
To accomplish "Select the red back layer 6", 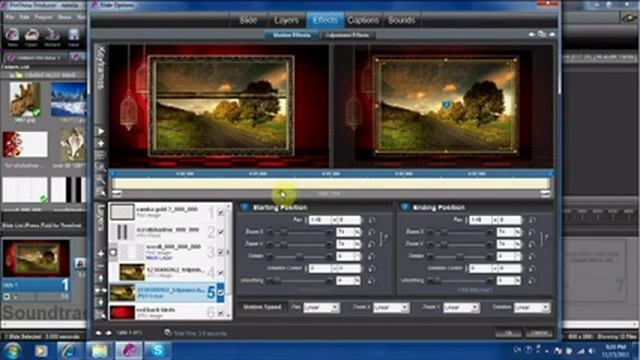I will (x=167, y=313).
